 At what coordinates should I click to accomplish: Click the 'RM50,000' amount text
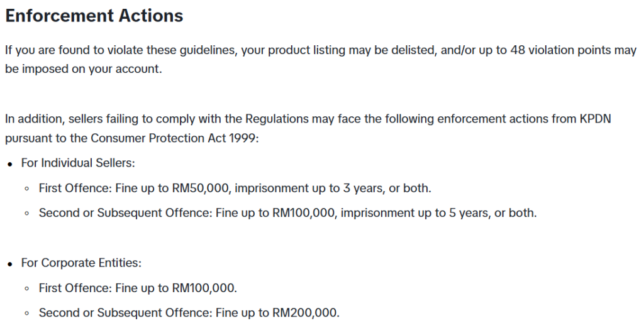[200, 188]
